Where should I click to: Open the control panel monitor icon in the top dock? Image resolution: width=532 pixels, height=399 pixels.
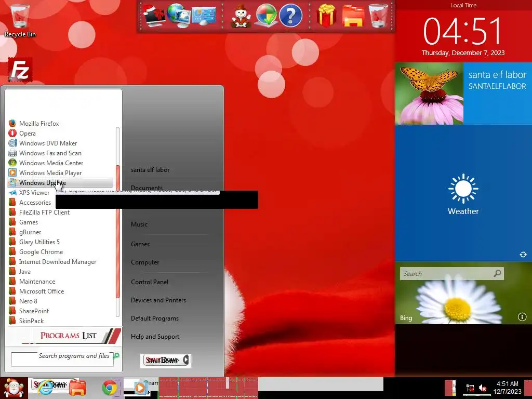click(x=204, y=16)
